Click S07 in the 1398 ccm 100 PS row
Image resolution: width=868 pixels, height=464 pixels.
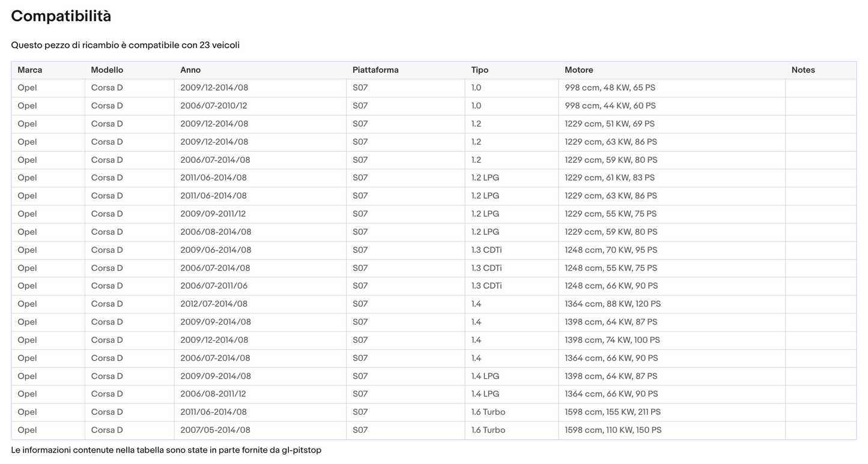pos(360,340)
